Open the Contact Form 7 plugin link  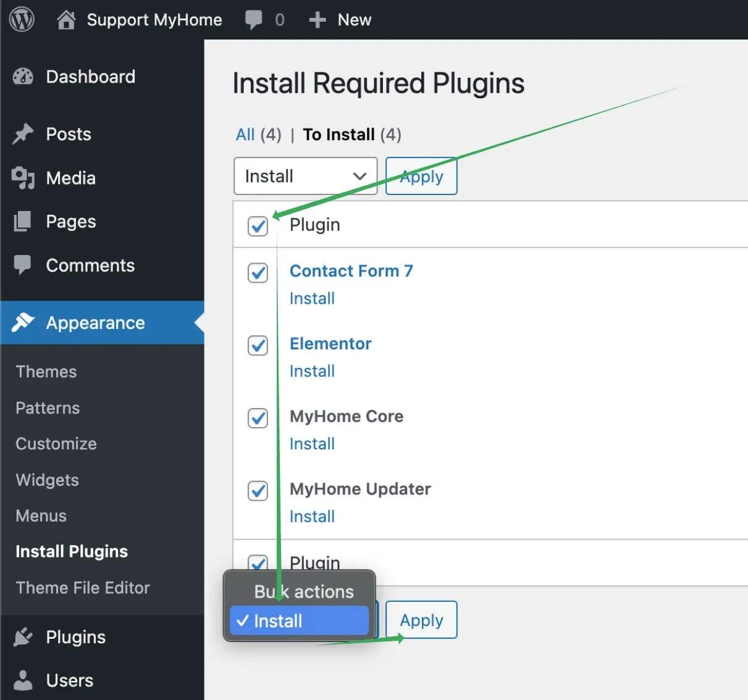[351, 270]
